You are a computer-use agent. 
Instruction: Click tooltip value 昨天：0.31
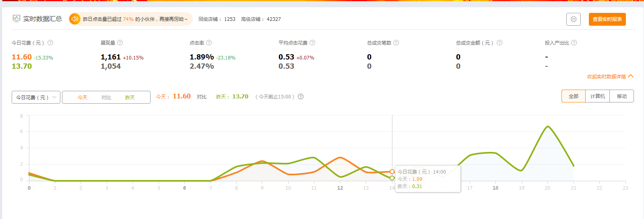410,186
